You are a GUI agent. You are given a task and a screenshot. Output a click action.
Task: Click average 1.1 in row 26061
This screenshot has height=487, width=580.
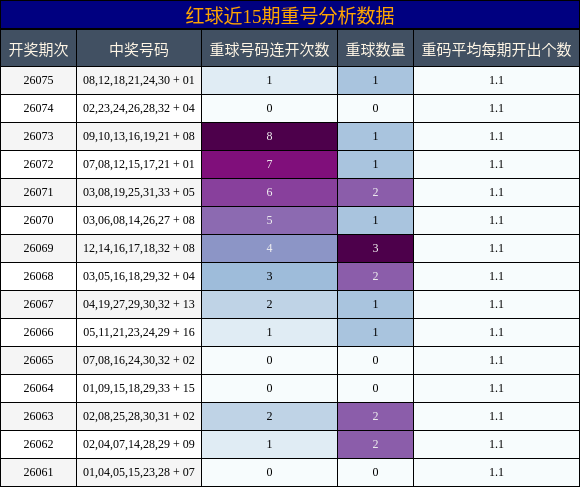[x=496, y=472]
